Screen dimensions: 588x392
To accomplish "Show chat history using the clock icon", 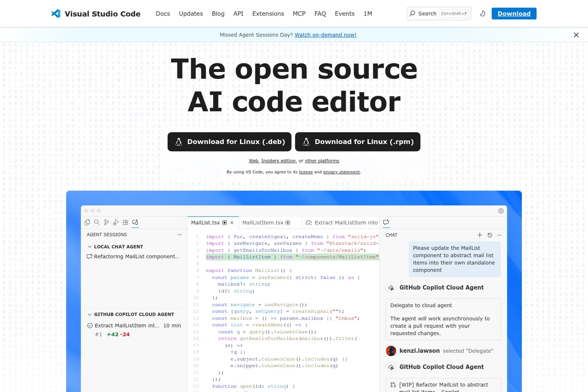I will [490, 235].
